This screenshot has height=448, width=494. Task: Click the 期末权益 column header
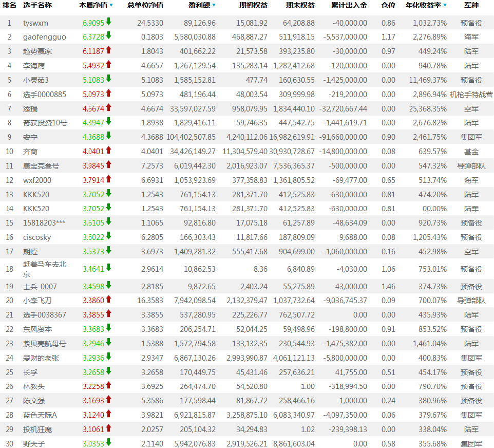(300, 5)
